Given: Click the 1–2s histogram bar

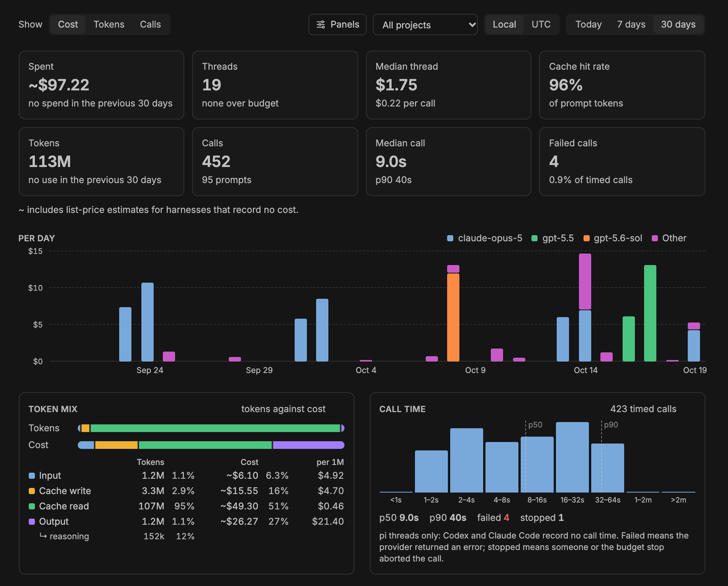Looking at the screenshot, I should tap(431, 471).
